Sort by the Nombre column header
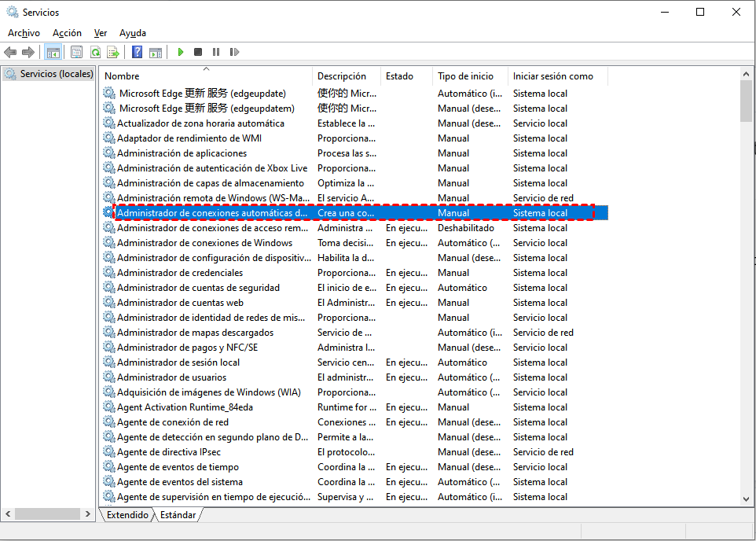 [207, 75]
